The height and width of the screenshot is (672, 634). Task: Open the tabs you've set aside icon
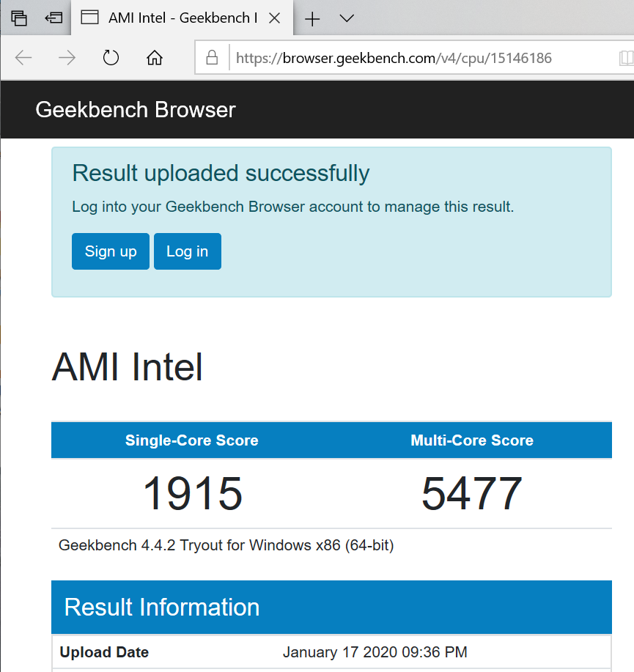point(19,18)
